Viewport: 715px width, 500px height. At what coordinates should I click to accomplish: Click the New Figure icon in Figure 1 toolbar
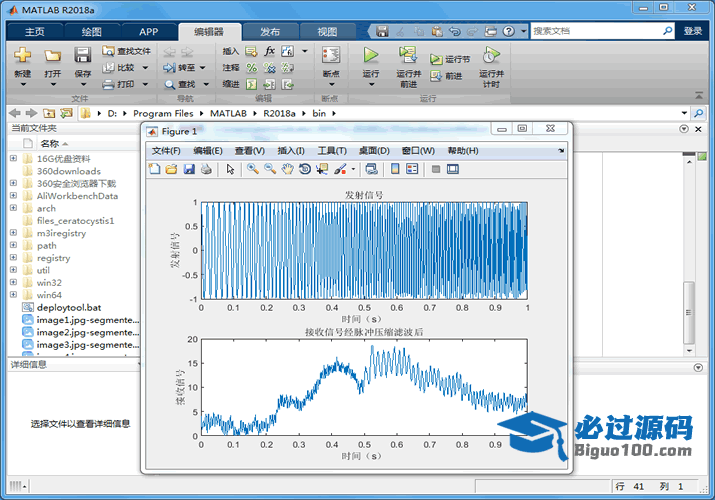click(155, 169)
